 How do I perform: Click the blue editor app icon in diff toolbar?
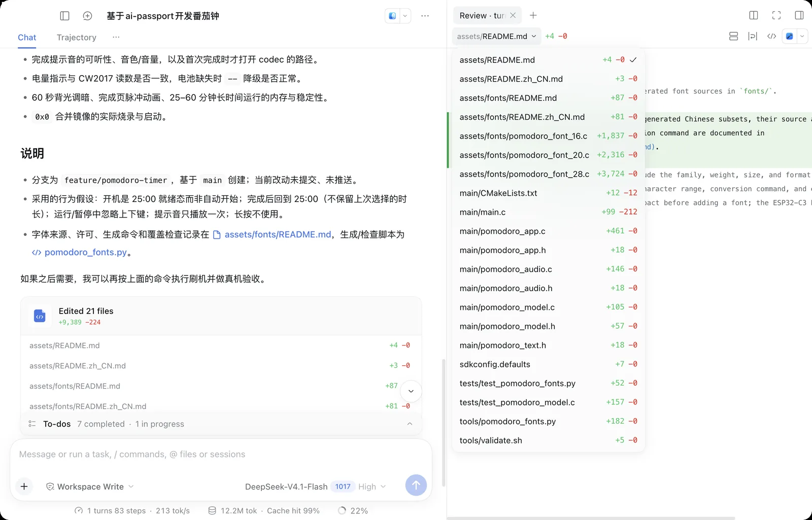(790, 36)
